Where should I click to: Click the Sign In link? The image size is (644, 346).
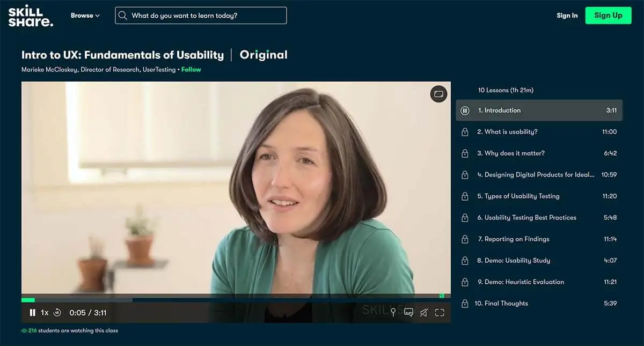coord(567,16)
